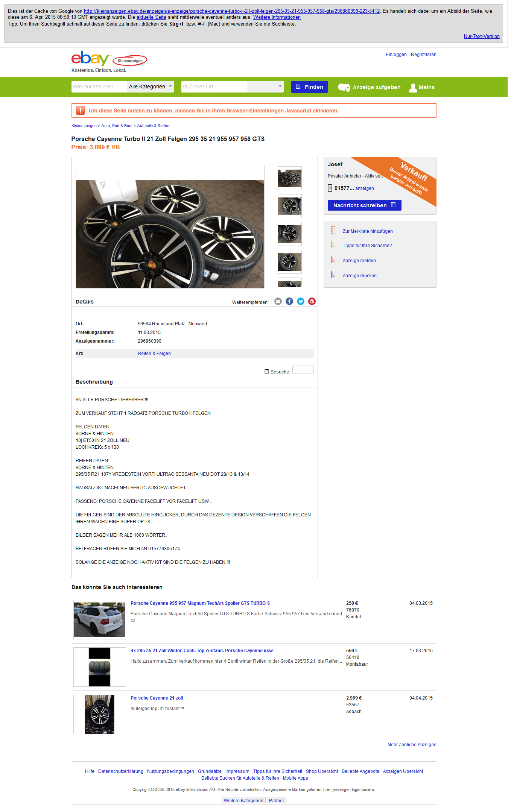Image resolution: width=508 pixels, height=812 pixels.
Task: Open the Auto, Rad & Boot breadcrumb
Action: click(x=117, y=126)
